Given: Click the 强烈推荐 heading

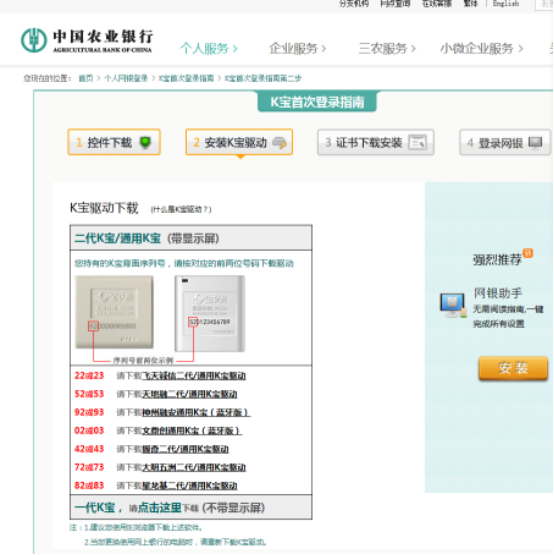Looking at the screenshot, I should click(497, 260).
